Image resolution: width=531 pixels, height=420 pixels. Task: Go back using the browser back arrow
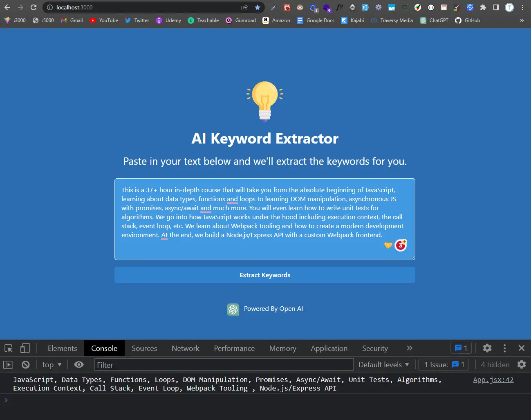(x=7, y=7)
